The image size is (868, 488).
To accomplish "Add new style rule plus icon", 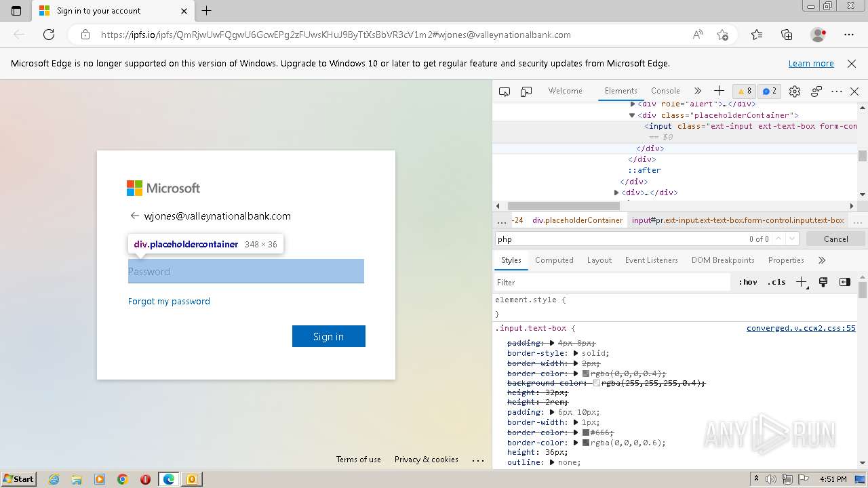I will click(x=802, y=283).
